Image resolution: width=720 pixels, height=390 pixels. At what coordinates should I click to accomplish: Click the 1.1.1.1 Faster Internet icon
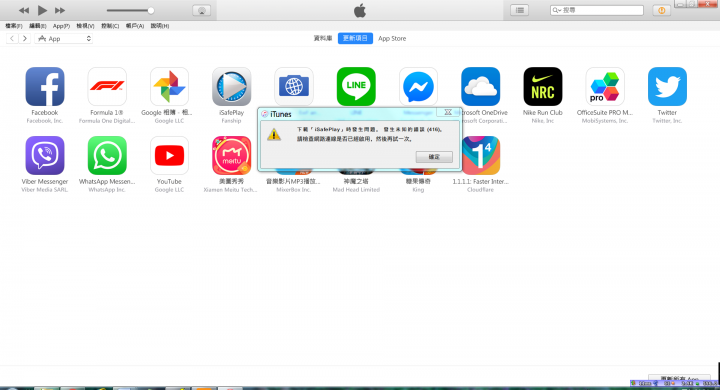coord(481,155)
